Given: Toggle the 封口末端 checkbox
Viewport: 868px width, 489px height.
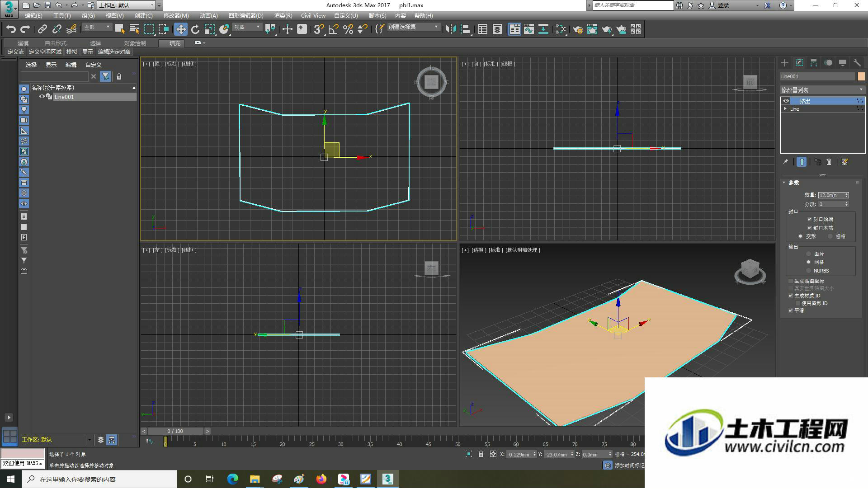Looking at the screenshot, I should click(x=810, y=228).
